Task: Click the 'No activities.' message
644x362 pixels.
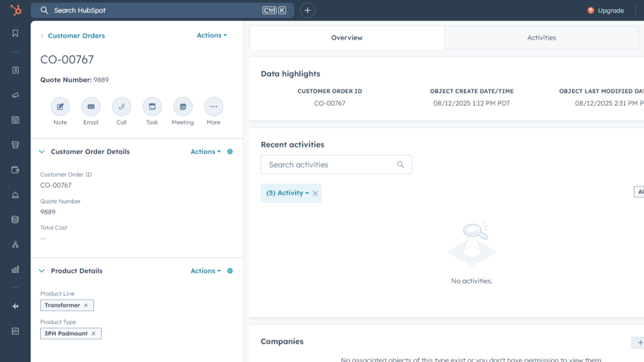Action: (472, 281)
